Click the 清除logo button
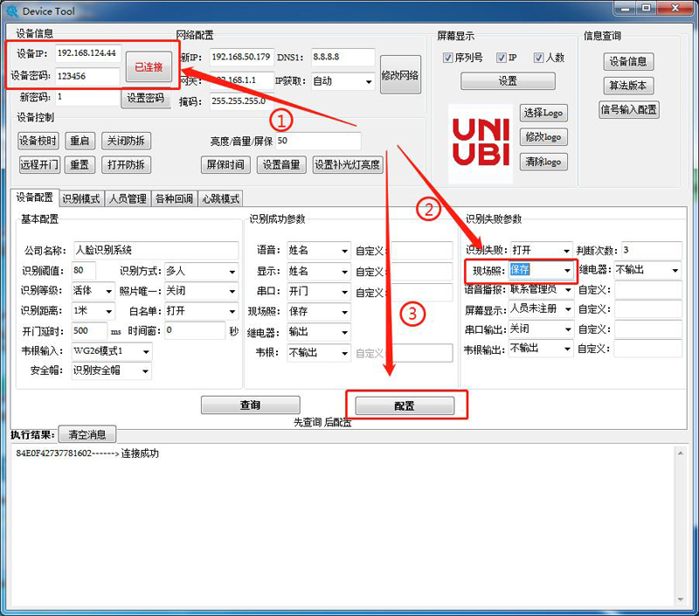This screenshot has width=699, height=616. 543,162
